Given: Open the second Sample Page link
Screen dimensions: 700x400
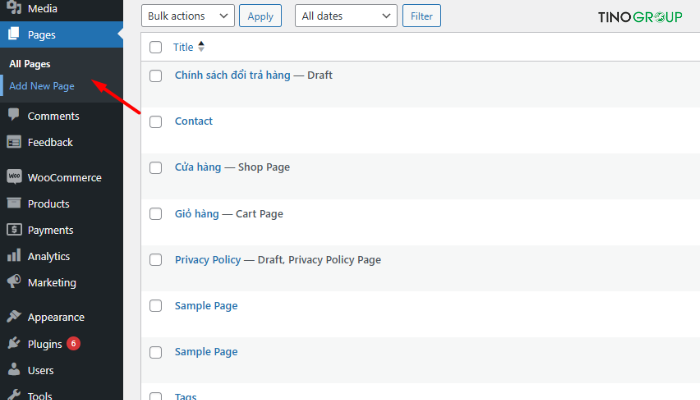Looking at the screenshot, I should (206, 352).
